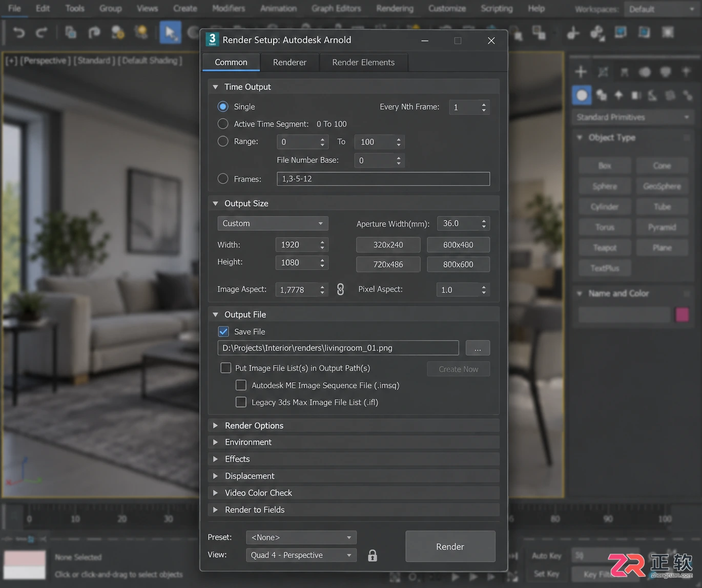702x588 pixels.
Task: Open the Rendering menu
Action: pos(395,8)
